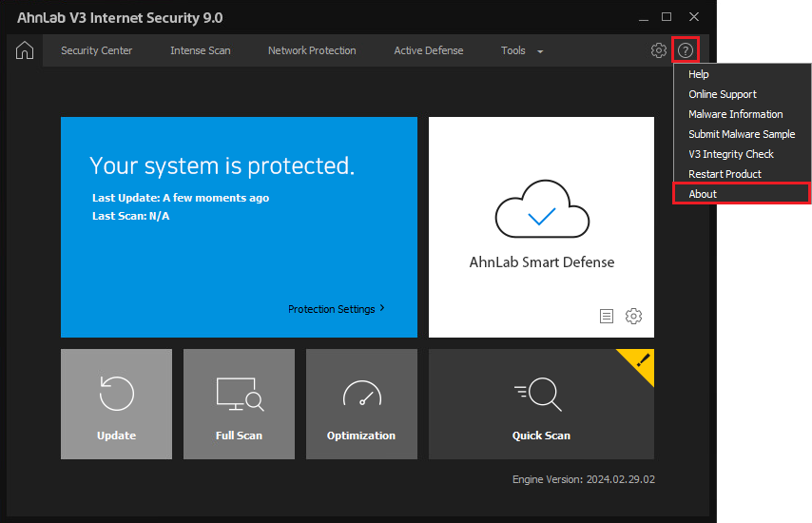The image size is (812, 523).
Task: Click the help question mark icon
Action: pyautogui.click(x=686, y=50)
